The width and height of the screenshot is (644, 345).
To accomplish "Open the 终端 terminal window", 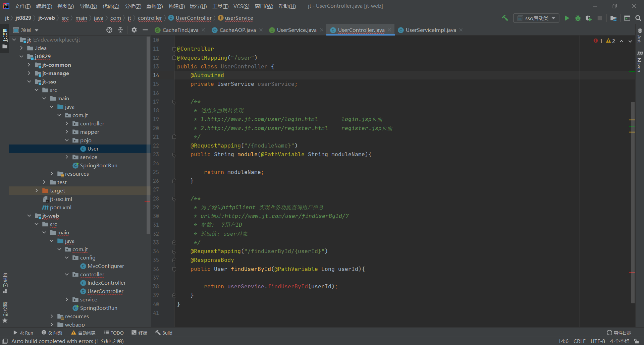I will coord(140,333).
